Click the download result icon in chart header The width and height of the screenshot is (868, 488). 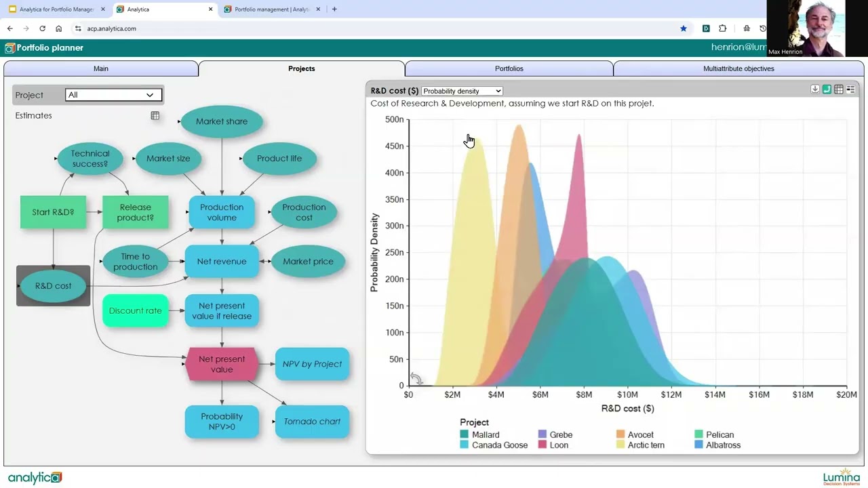815,89
